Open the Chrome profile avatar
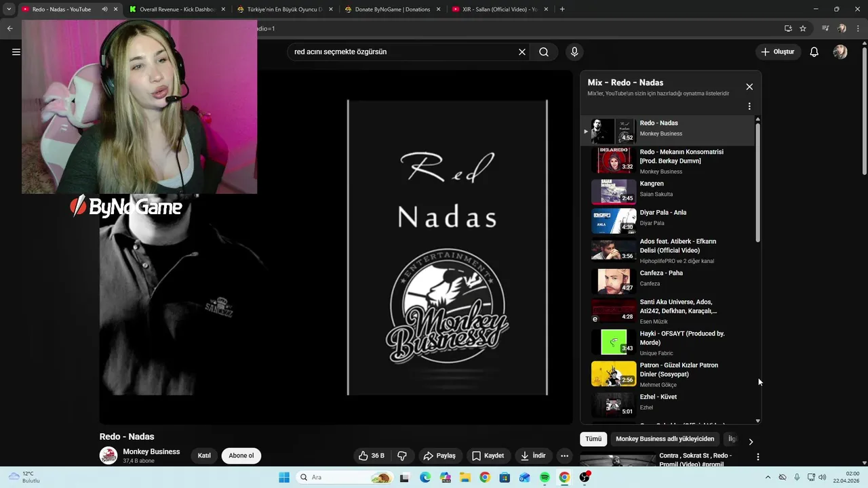The width and height of the screenshot is (868, 488). (x=842, y=28)
